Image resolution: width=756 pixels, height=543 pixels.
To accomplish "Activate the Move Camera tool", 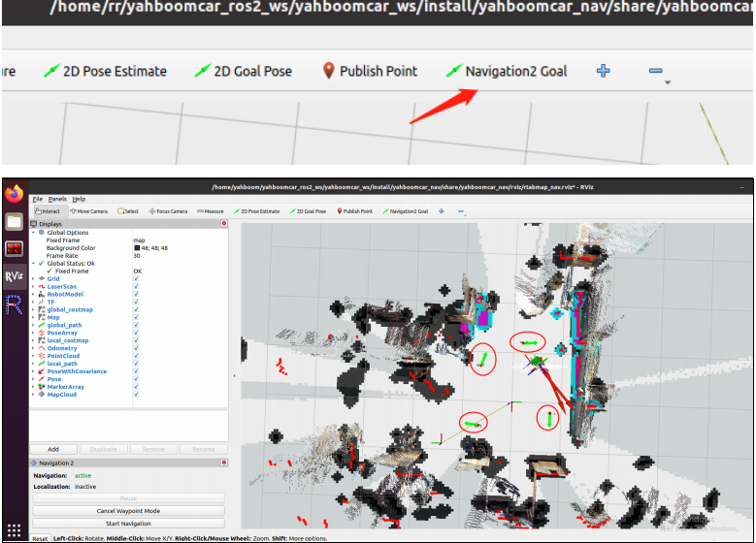I will 89,210.
